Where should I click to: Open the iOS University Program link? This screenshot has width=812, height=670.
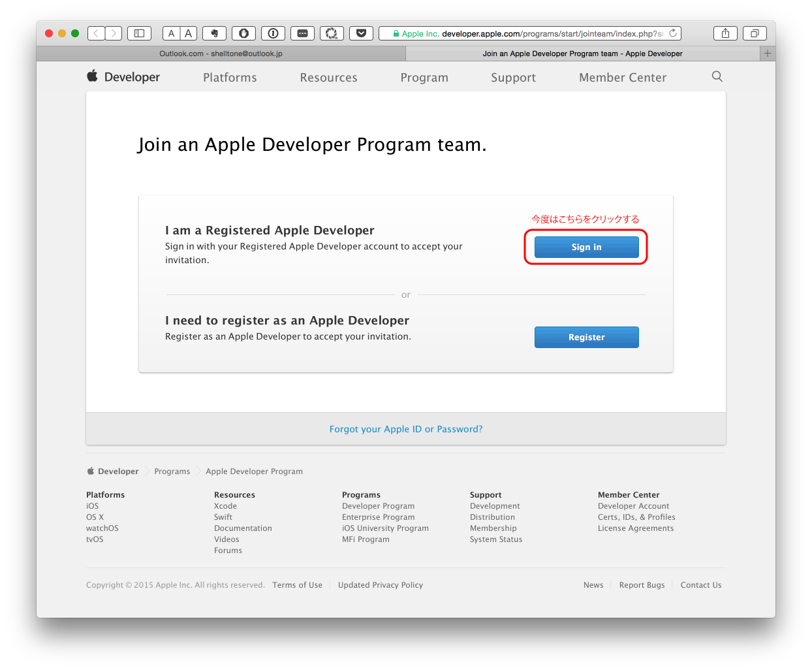coord(385,528)
